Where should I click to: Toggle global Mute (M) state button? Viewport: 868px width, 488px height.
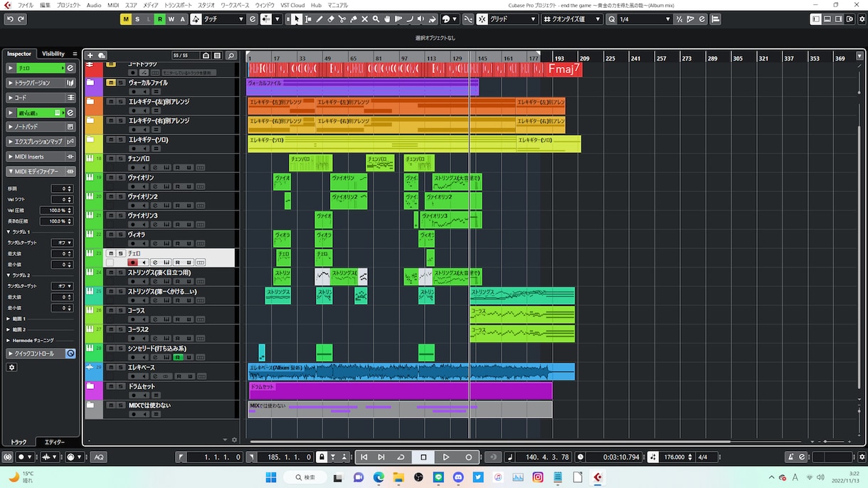pyautogui.click(x=126, y=19)
